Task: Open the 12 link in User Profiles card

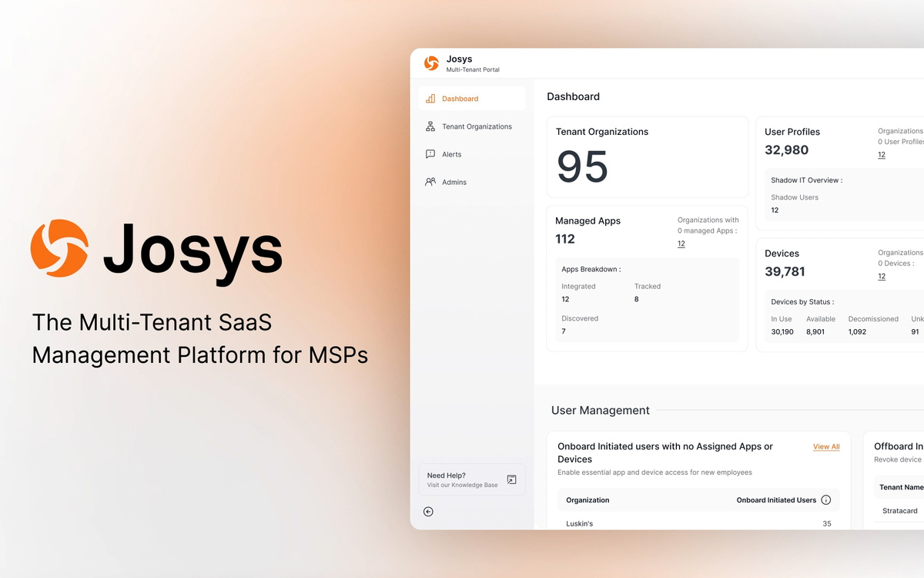Action: (882, 155)
